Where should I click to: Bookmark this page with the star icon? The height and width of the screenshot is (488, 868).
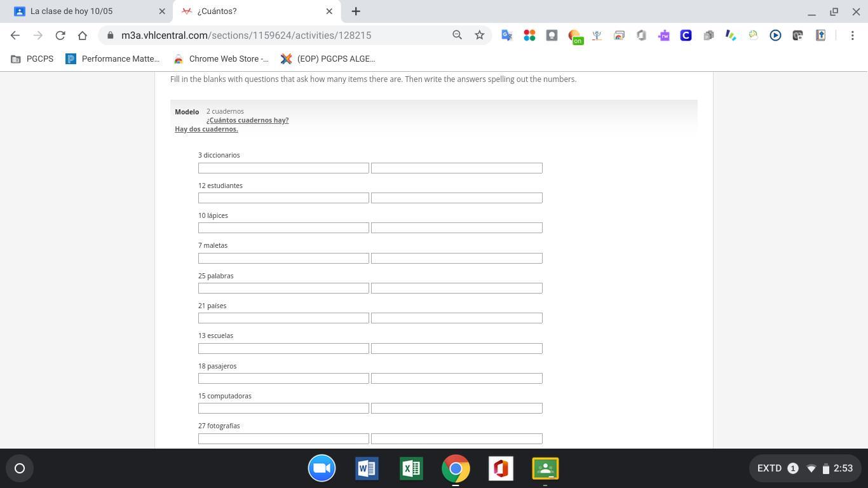(480, 36)
